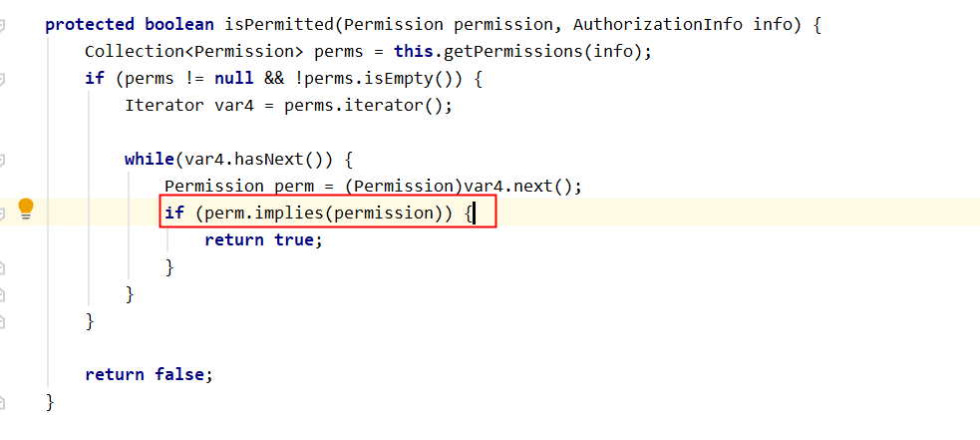This screenshot has width=980, height=440.
Task: Click the return true statement
Action: point(263,239)
